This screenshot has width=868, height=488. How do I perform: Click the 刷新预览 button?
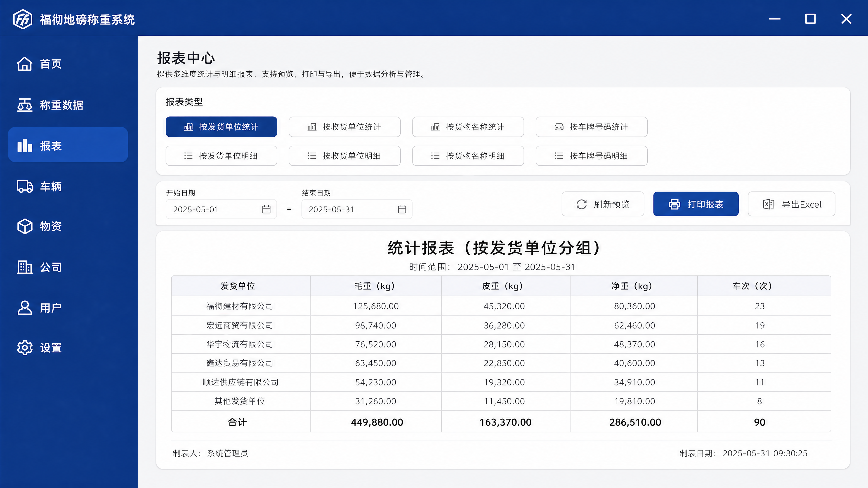click(x=603, y=204)
